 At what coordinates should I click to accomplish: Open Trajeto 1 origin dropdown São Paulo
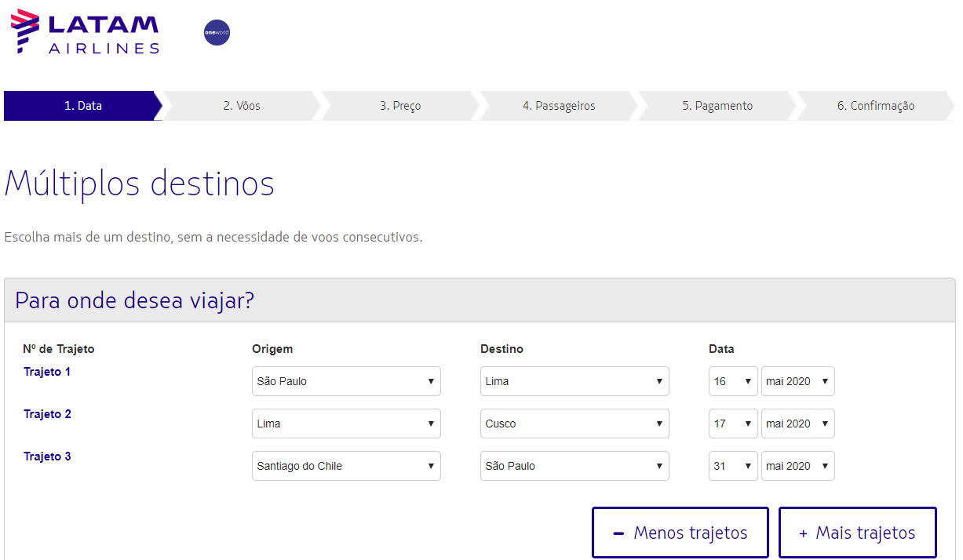point(346,381)
